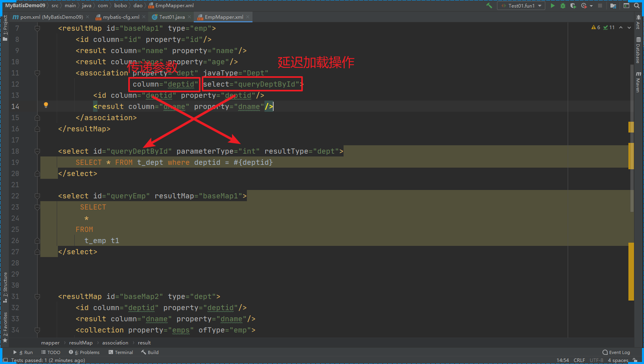The image size is (644, 364).
Task: Build the project with hammer icon
Action: (x=489, y=6)
